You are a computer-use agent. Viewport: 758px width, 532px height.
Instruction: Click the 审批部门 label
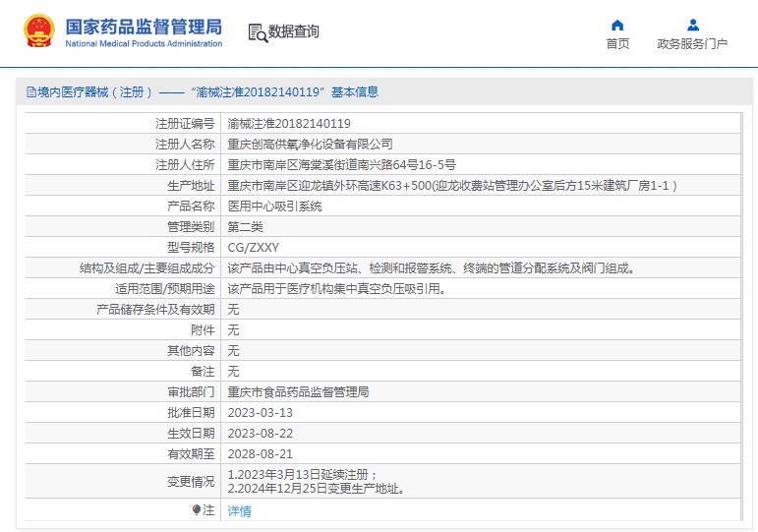click(x=191, y=392)
